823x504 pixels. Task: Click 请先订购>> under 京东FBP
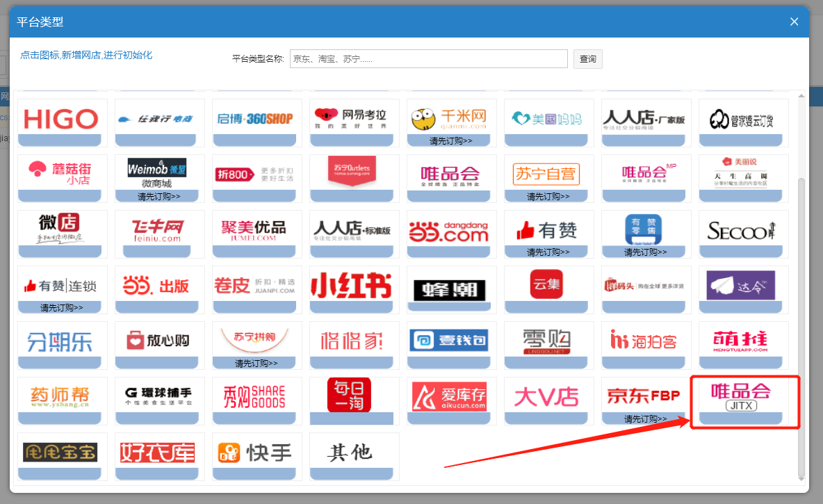(x=646, y=419)
